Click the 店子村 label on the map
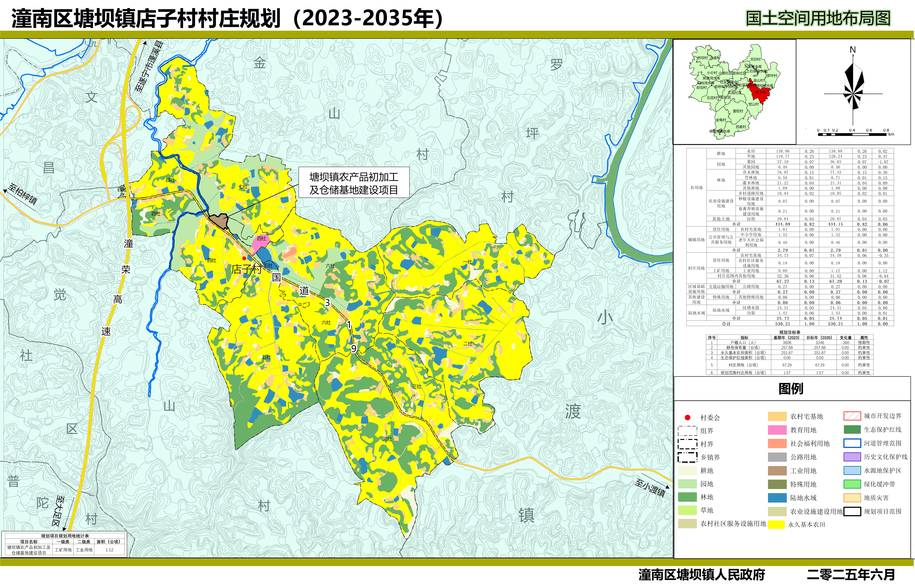 pyautogui.click(x=247, y=269)
